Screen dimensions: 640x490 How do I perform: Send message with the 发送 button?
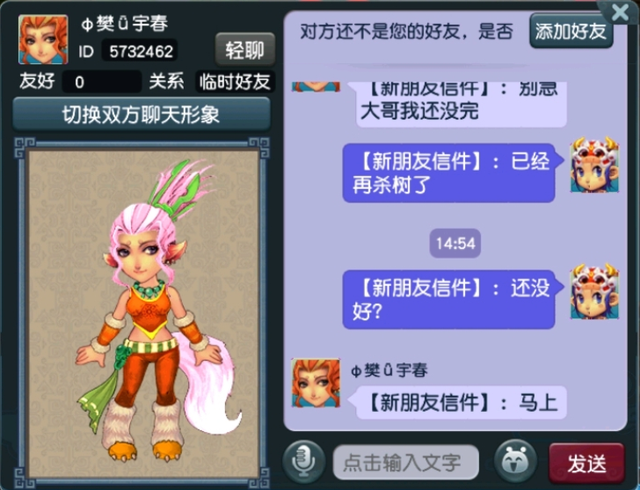click(587, 463)
